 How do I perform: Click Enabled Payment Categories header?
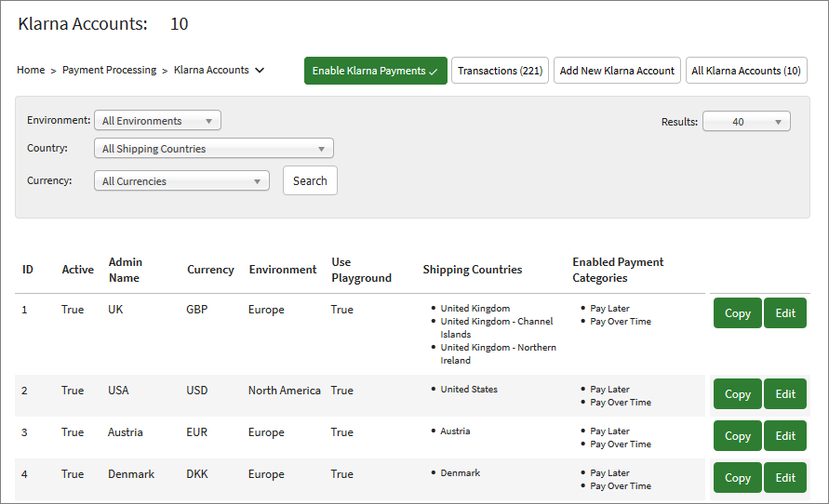pos(618,270)
